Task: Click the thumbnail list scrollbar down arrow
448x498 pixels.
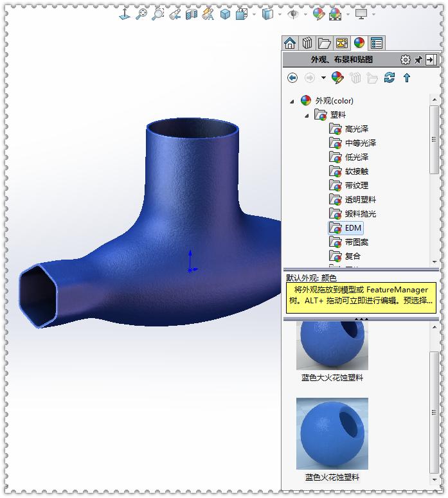Action: pos(435,479)
